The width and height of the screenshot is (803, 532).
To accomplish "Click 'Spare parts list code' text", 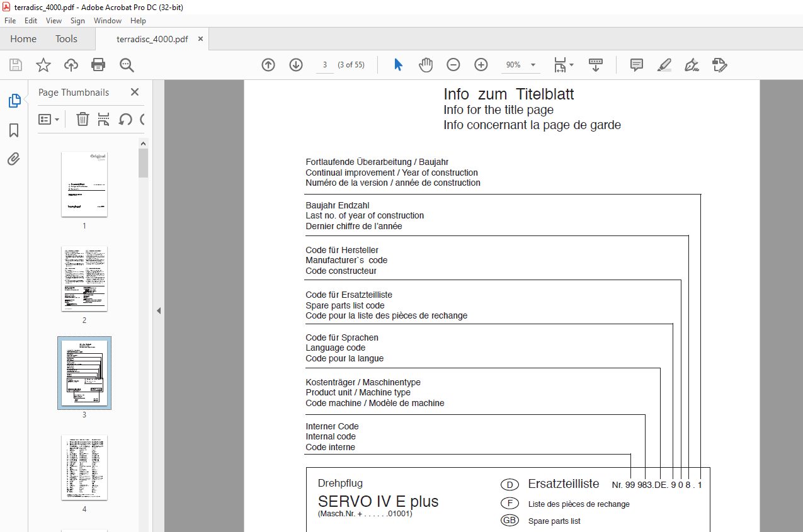I will click(345, 305).
